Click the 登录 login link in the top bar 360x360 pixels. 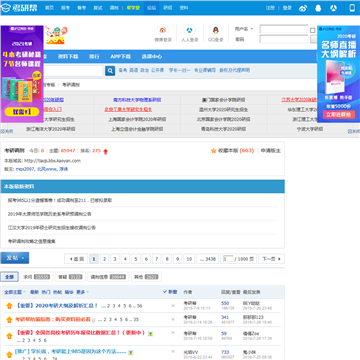click(x=287, y=8)
